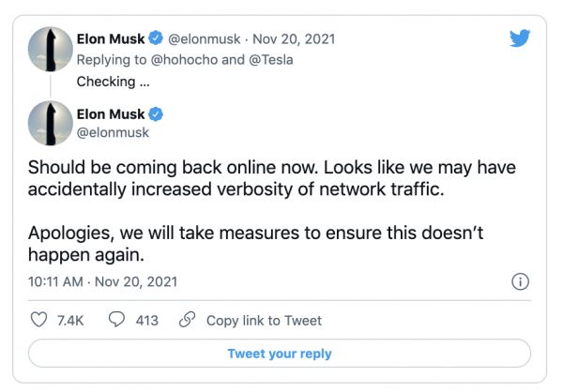Viewport: 563px width, 392px height.
Task: Click the 7.4K likes count
Action: point(70,320)
